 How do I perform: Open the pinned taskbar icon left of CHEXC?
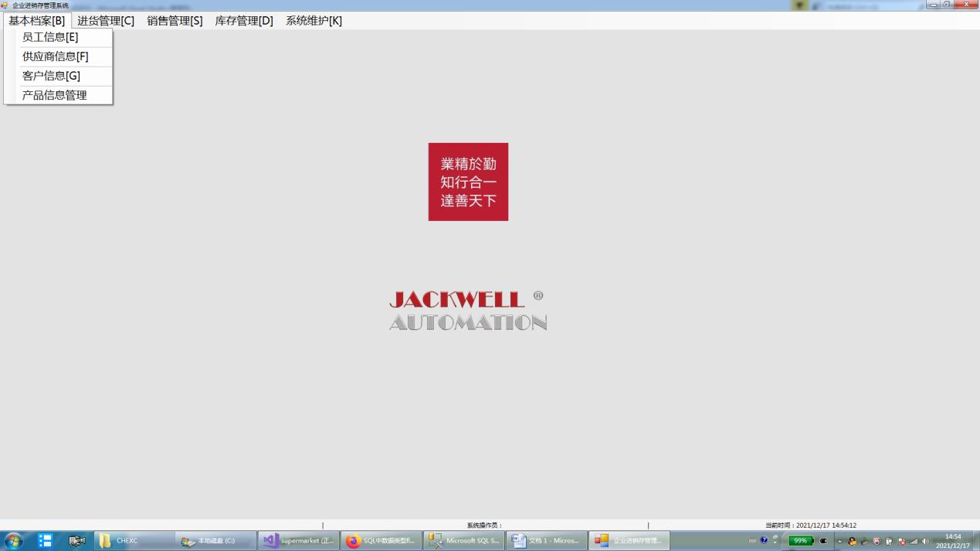tap(77, 541)
